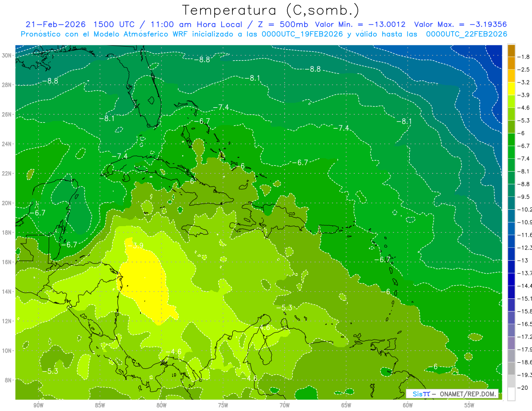This screenshot has height=411, width=532.
Task: Click the 26N latitude axis label
Action: [7, 114]
